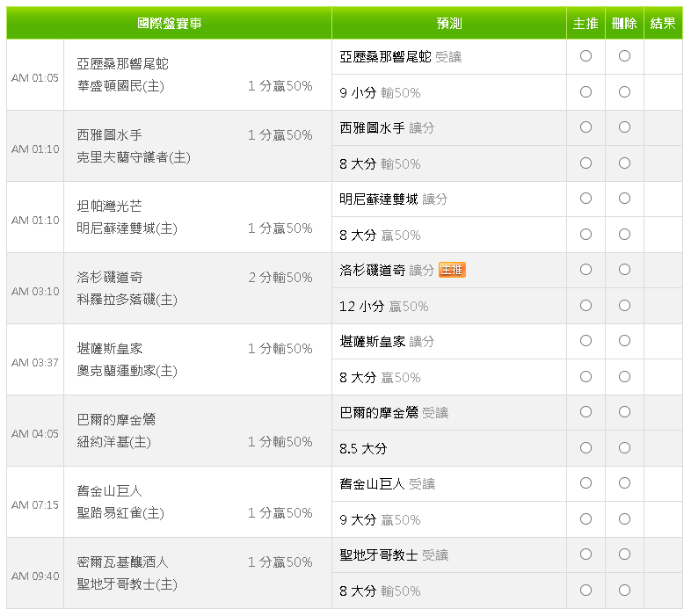Click team name 坦帕灣光芒
This screenshot has width=691, height=616.
point(109,206)
